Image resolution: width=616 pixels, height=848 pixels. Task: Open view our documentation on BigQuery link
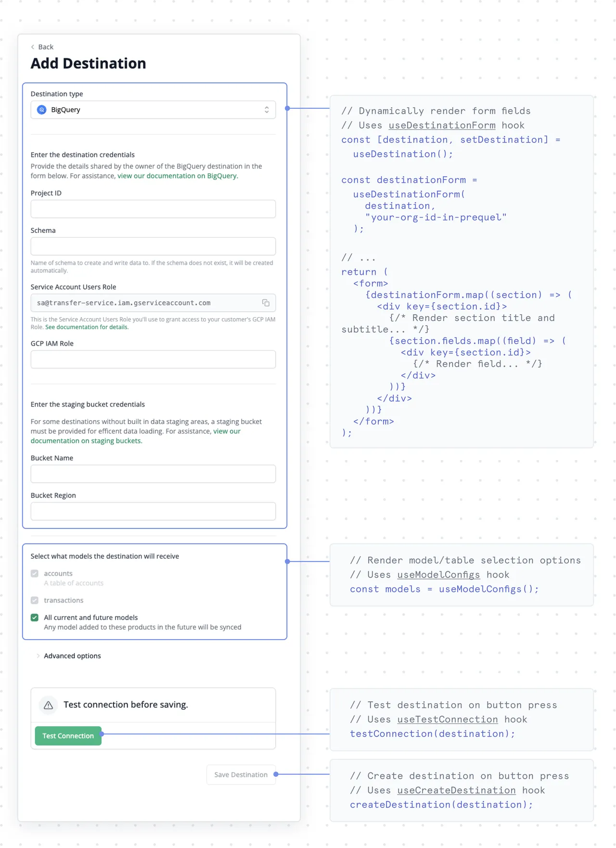pos(178,176)
